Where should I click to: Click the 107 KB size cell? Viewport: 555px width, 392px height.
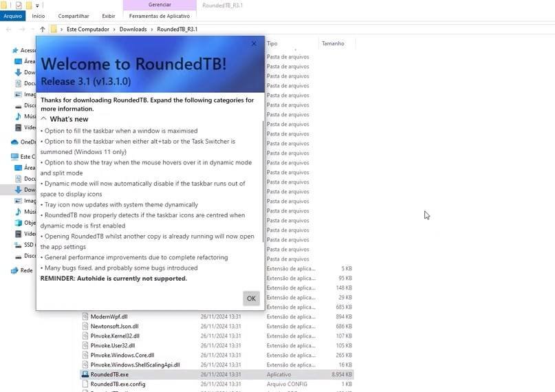[344, 336]
